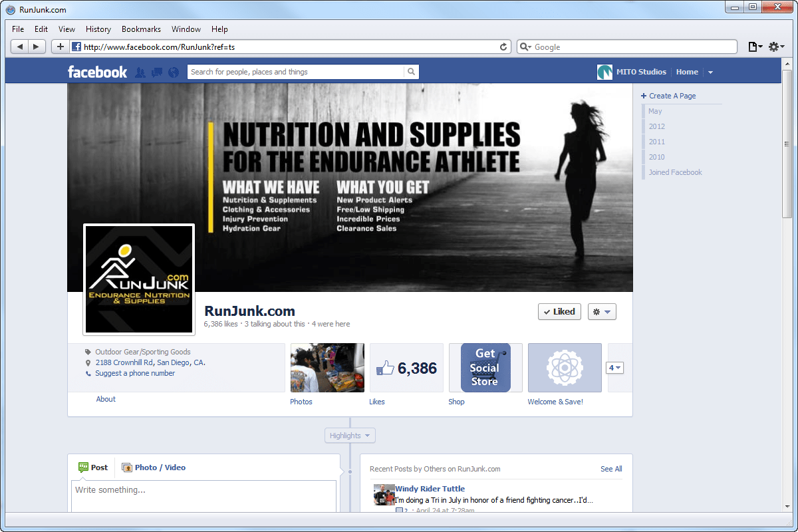The image size is (798, 532).
Task: Select the Post tab in composer
Action: click(x=93, y=467)
